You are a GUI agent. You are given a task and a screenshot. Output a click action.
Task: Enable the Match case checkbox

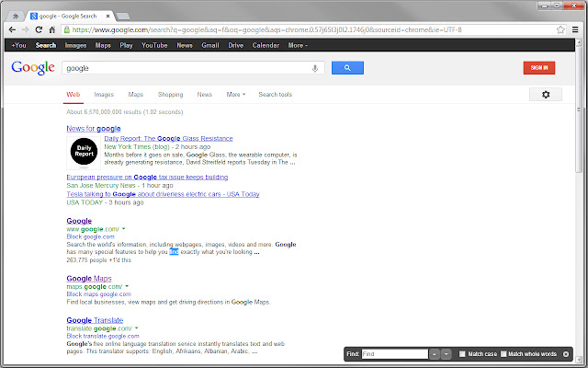pyautogui.click(x=462, y=353)
